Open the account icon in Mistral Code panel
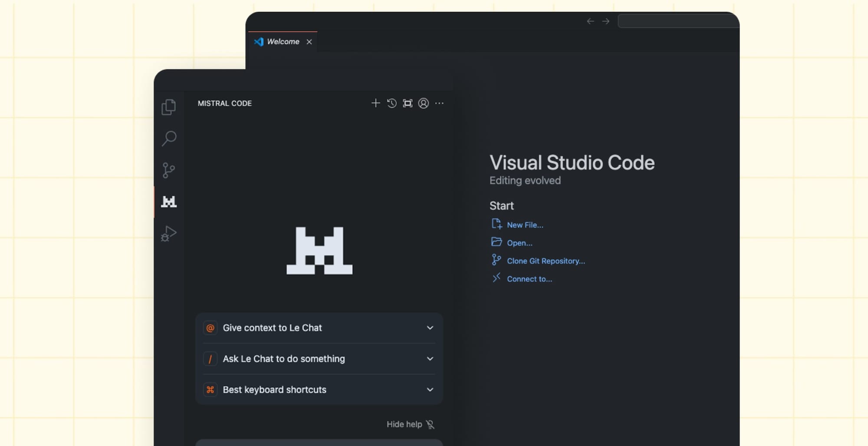 (423, 103)
